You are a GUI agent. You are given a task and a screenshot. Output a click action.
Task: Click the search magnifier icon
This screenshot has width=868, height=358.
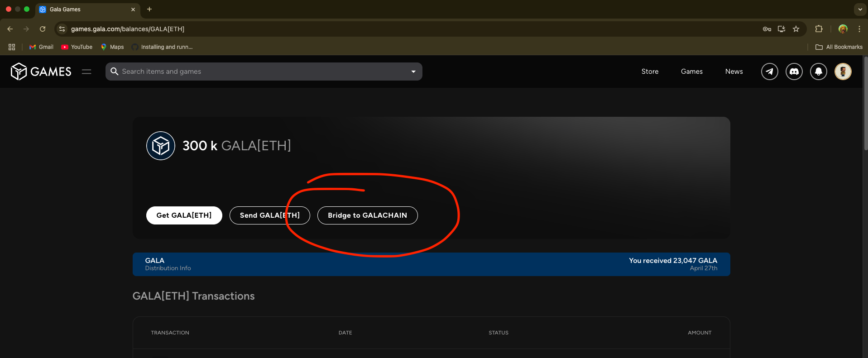point(115,72)
